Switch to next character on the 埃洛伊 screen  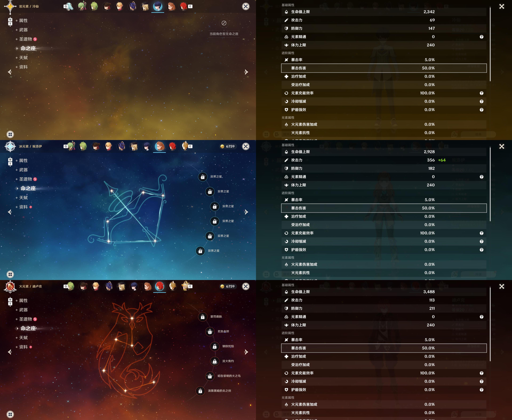[246, 212]
